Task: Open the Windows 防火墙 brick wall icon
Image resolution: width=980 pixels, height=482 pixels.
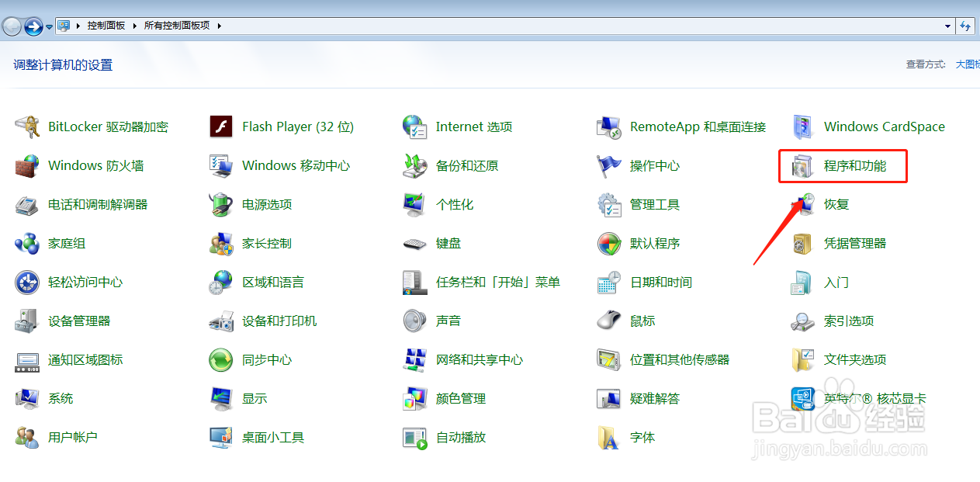Action: (27, 165)
